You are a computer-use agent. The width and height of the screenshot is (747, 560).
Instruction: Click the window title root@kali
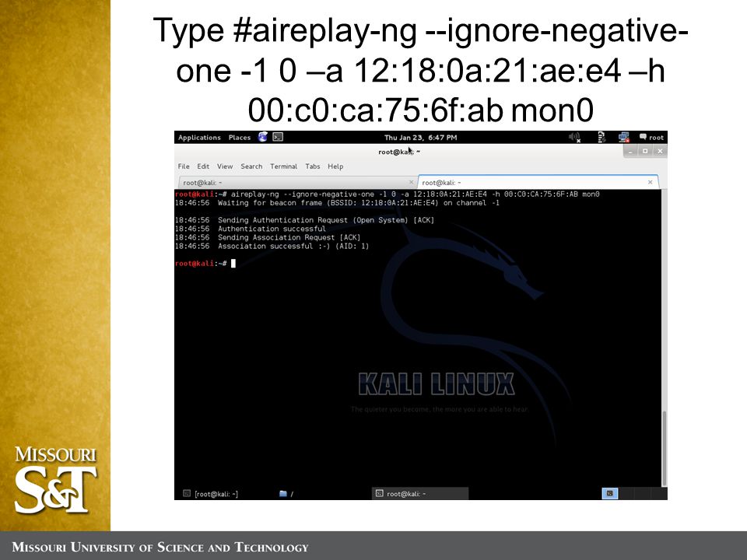(399, 152)
